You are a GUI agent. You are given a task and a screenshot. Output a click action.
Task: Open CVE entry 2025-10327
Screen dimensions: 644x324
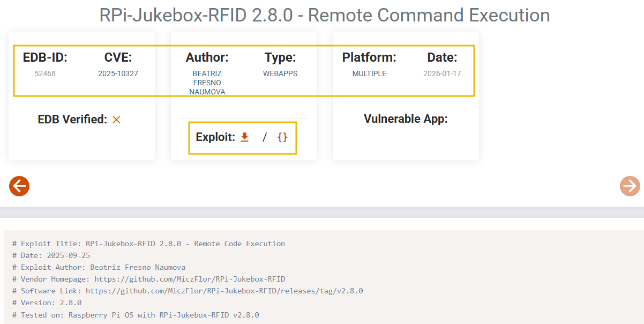118,73
